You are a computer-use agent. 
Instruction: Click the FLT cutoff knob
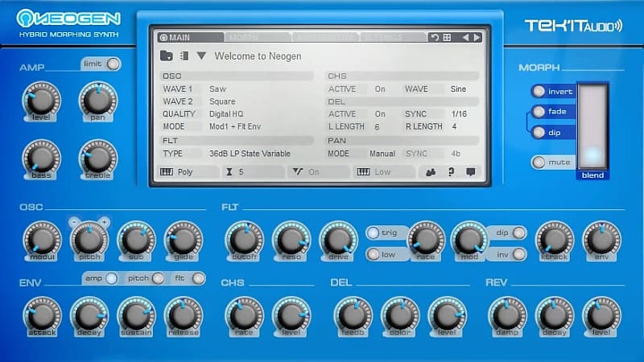(245, 240)
